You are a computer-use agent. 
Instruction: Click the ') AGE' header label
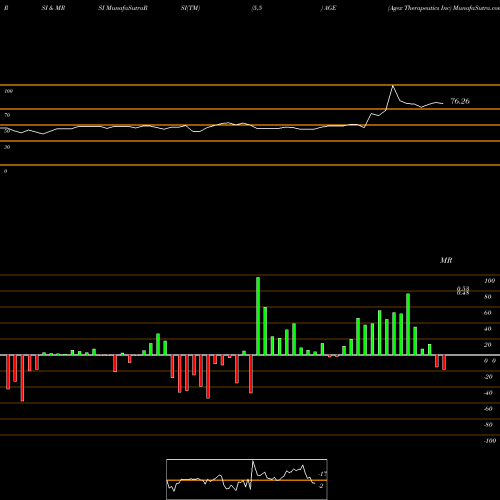coord(328,8)
